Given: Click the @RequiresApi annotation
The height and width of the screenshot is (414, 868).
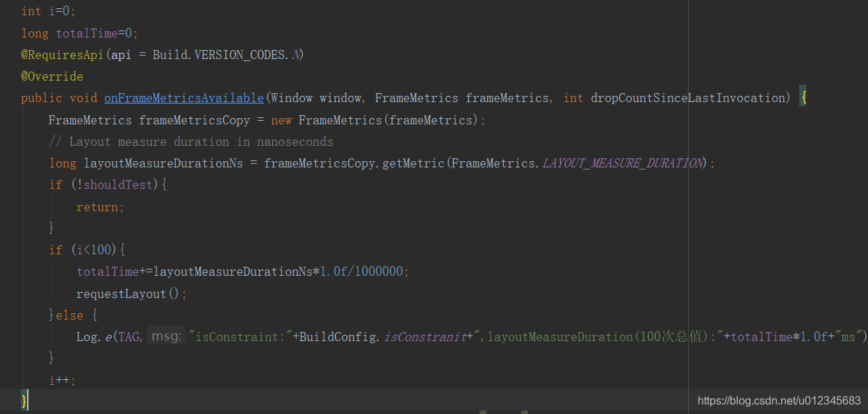Looking at the screenshot, I should (x=63, y=54).
